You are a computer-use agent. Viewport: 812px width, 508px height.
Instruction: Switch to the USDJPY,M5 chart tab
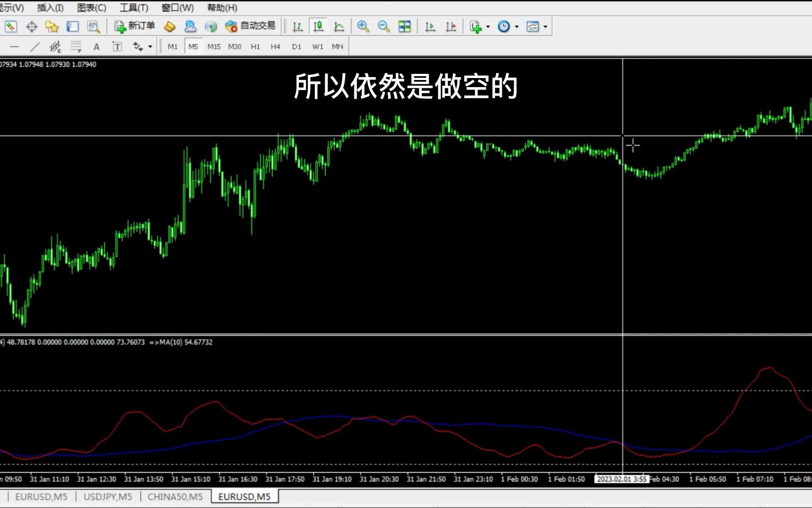click(107, 496)
